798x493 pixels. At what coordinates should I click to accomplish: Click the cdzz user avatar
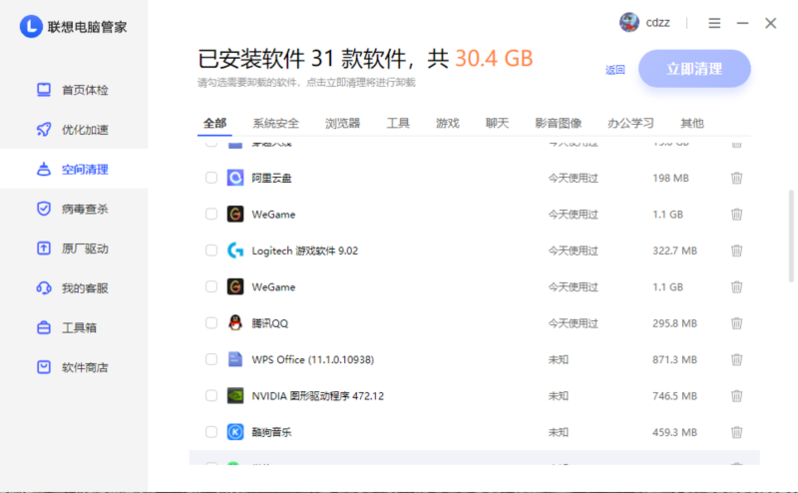click(x=629, y=23)
